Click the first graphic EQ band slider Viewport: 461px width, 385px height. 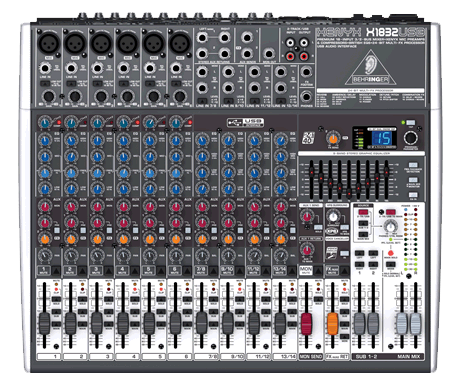(311, 172)
